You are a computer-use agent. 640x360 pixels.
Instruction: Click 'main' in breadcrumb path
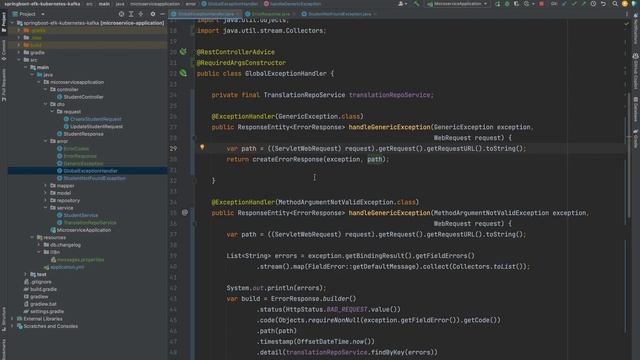click(x=104, y=4)
